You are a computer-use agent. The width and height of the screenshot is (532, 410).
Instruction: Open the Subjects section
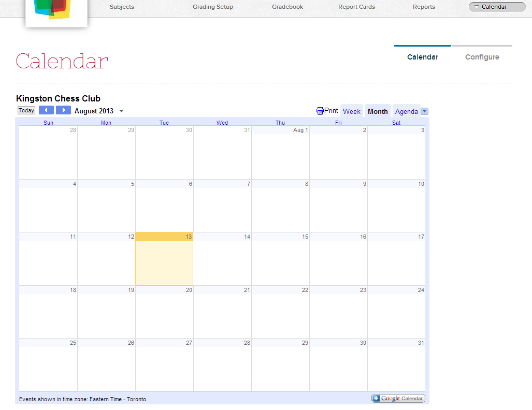[122, 7]
